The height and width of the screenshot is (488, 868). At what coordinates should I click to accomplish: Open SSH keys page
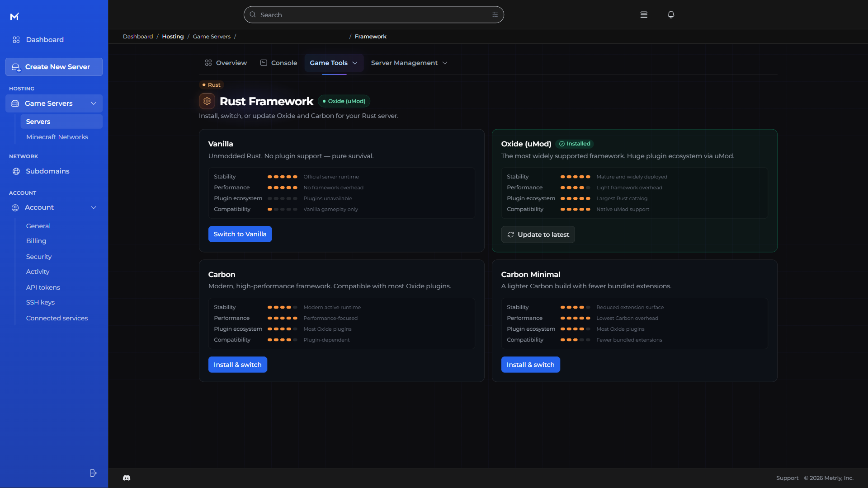[x=40, y=302]
